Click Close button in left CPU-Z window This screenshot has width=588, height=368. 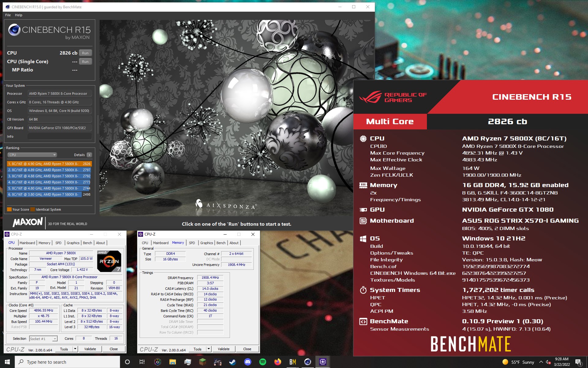[x=114, y=349]
